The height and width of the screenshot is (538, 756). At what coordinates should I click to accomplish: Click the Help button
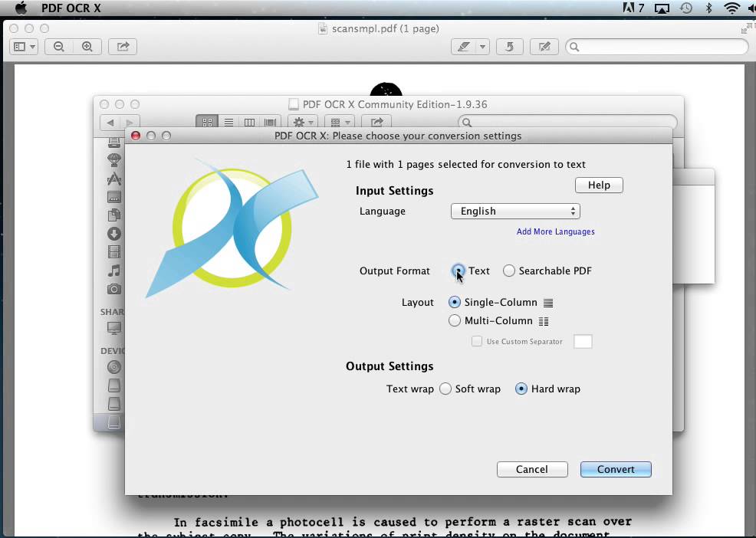tap(599, 185)
